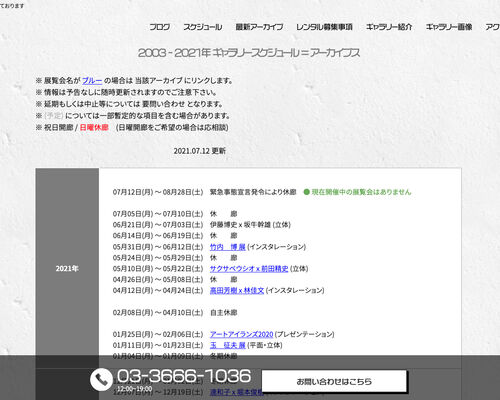500x400 pixels.
Task: Open ギャラリー紹介 menu item
Action: pos(389,27)
